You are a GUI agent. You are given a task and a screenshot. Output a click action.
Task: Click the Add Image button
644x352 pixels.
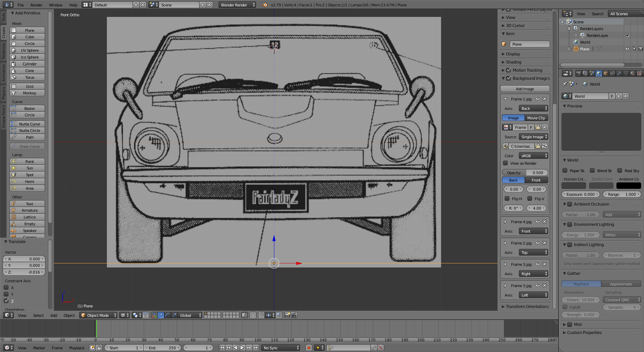coord(525,89)
